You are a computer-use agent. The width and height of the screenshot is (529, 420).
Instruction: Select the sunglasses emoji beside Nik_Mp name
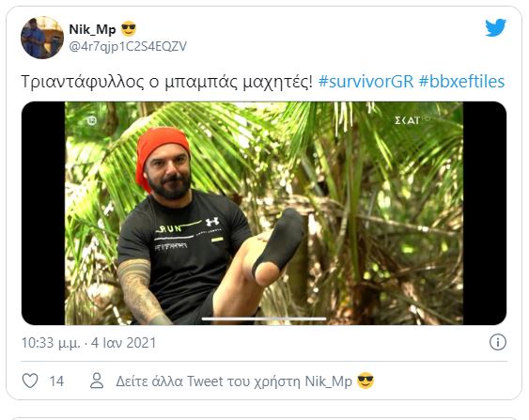[x=129, y=29]
